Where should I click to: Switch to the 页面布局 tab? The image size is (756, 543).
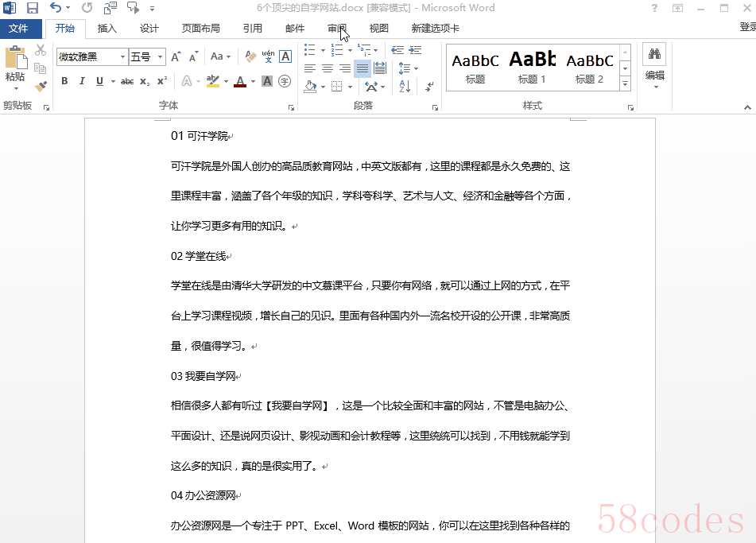pyautogui.click(x=200, y=29)
